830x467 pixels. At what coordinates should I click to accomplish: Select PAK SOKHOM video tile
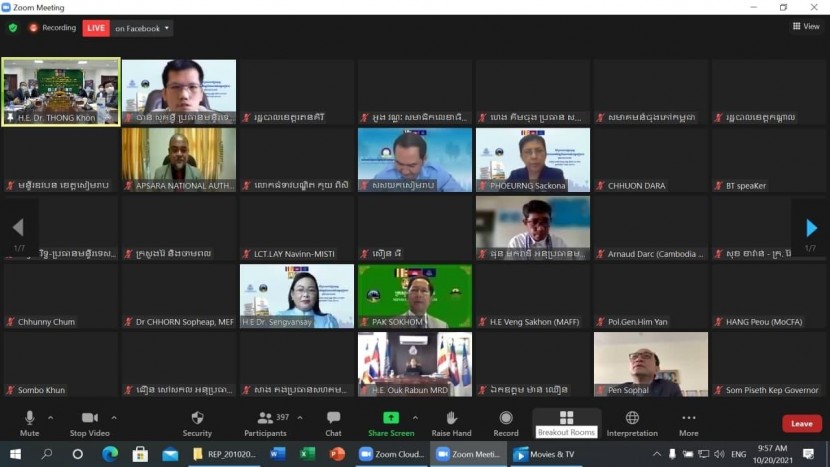(x=415, y=295)
